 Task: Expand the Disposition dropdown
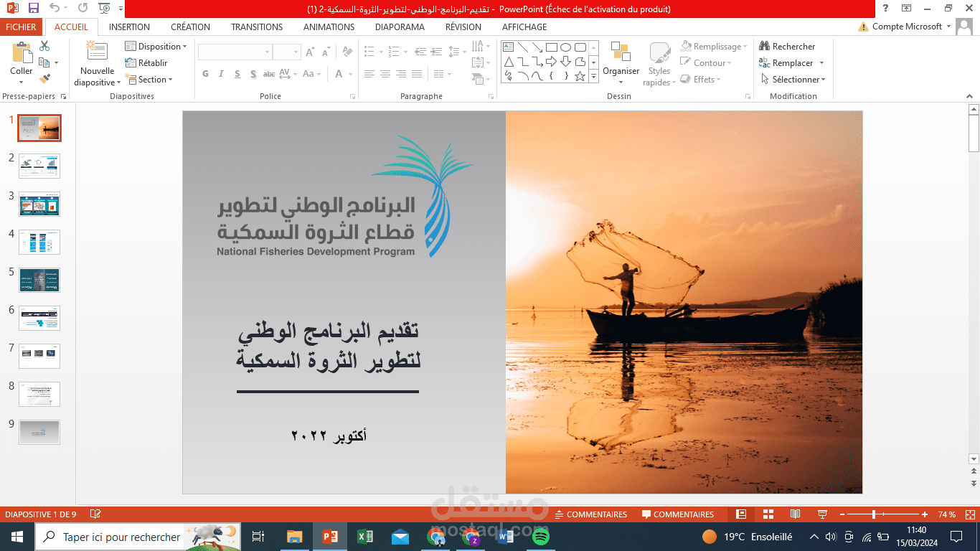click(x=156, y=46)
